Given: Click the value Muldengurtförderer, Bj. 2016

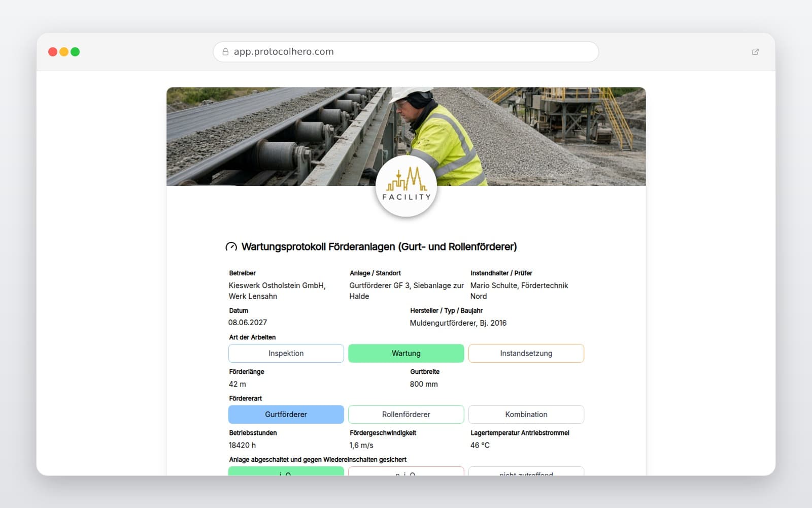Looking at the screenshot, I should pos(458,323).
